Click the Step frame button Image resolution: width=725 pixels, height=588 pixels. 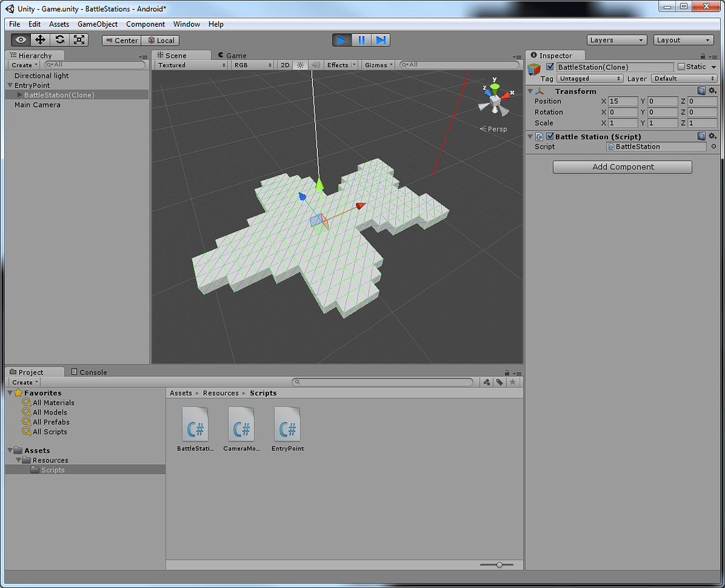pos(380,40)
